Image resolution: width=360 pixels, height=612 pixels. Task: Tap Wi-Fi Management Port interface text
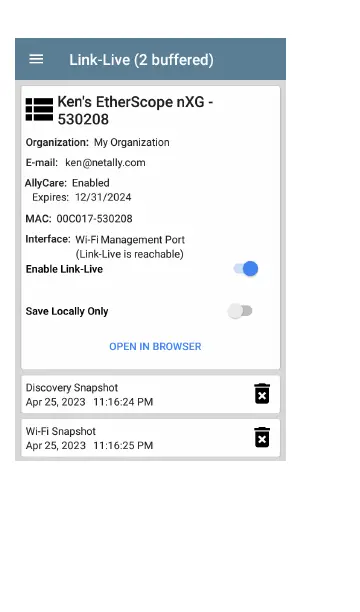tap(130, 240)
